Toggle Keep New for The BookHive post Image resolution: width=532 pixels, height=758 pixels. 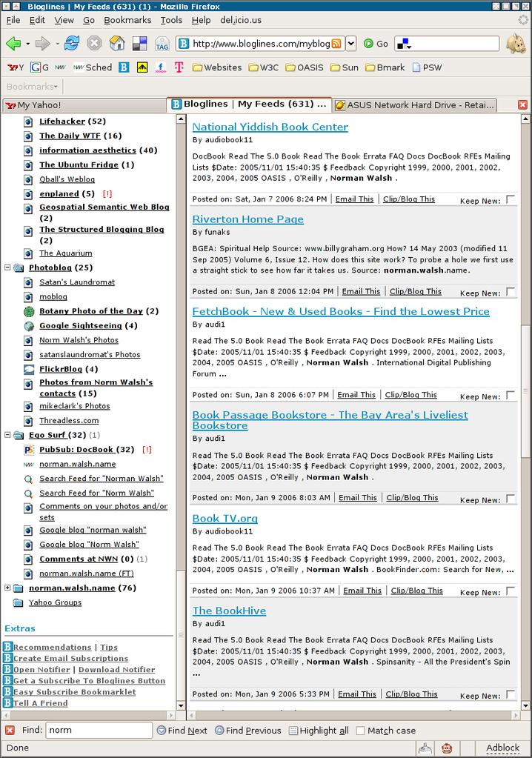[x=511, y=694]
